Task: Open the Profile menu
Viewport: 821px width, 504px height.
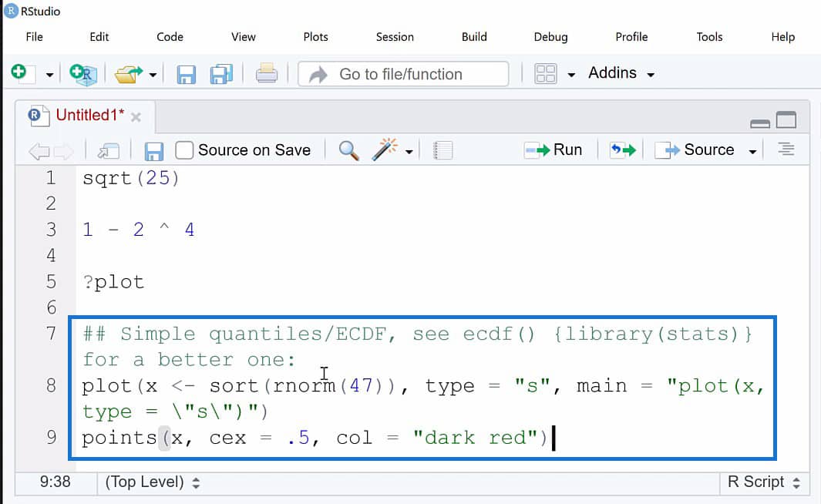Action: [631, 37]
